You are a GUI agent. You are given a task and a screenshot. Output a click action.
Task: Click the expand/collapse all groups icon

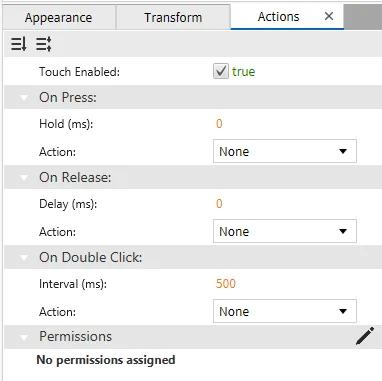[x=44, y=44]
